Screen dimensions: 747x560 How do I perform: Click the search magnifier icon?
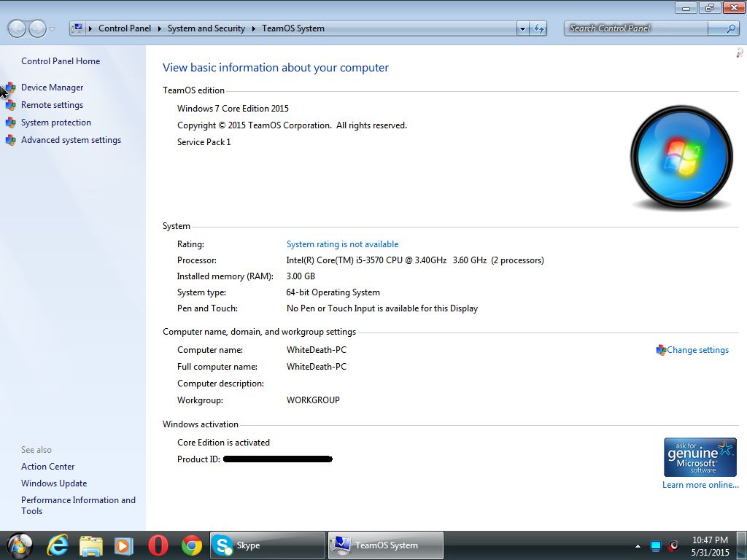pos(731,28)
